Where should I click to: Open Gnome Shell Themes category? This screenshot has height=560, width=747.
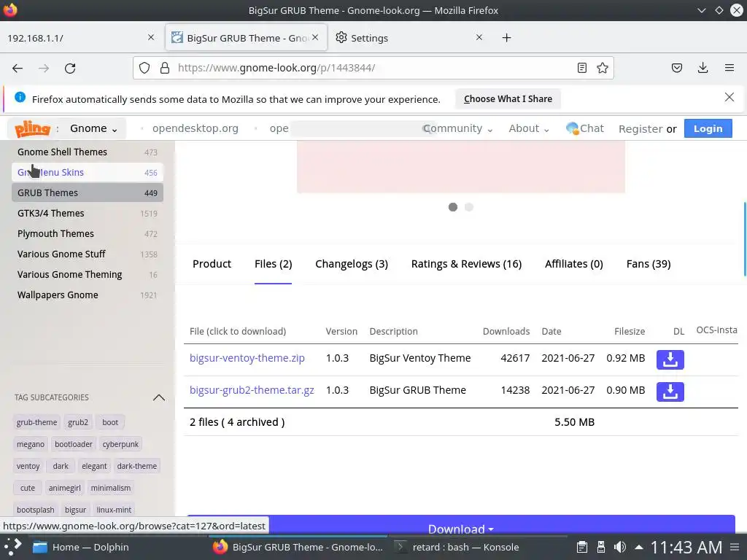tap(88, 152)
